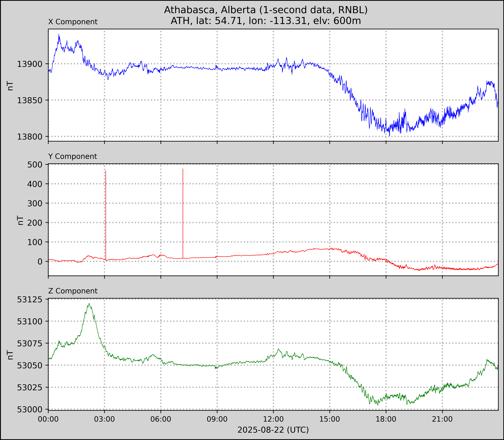Select the 'Z Component' label
This screenshot has width=504, height=440.
[73, 291]
